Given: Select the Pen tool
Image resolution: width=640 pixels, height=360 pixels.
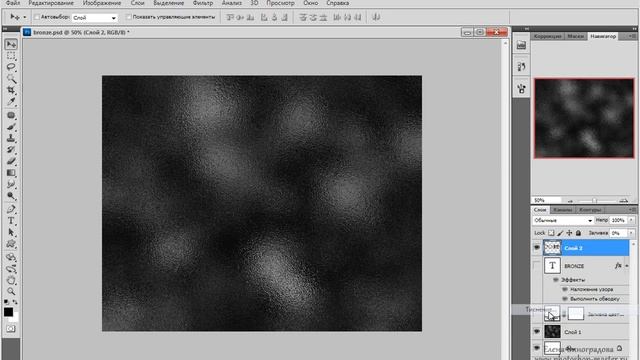Looking at the screenshot, I should click(11, 209).
